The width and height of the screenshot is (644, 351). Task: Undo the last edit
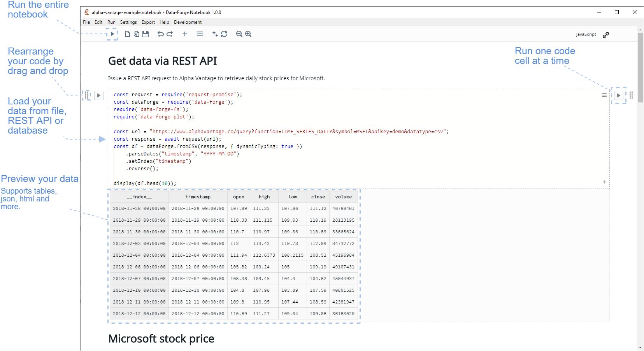pos(160,34)
